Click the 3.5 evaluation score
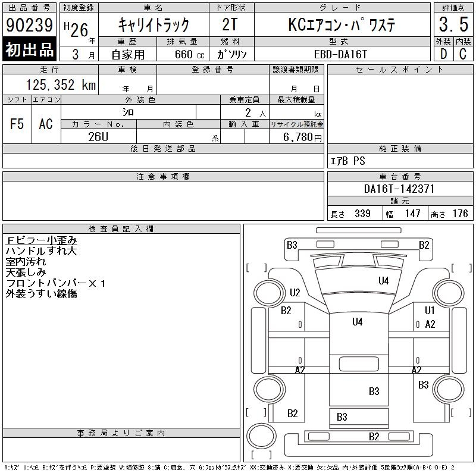476x476 pixels. (453, 26)
